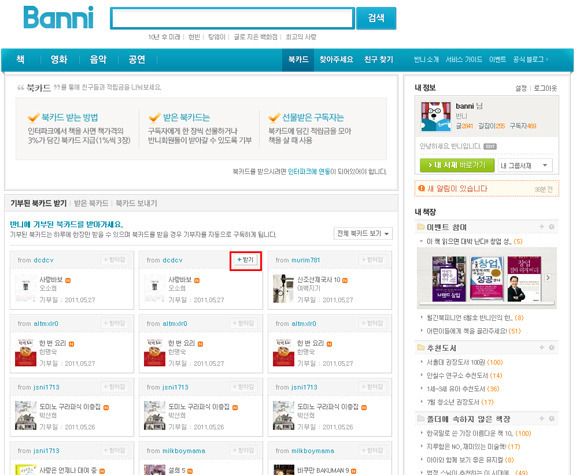The height and width of the screenshot is (475, 580).
Task: Open the 공식 블로그 link
Action: (530, 60)
